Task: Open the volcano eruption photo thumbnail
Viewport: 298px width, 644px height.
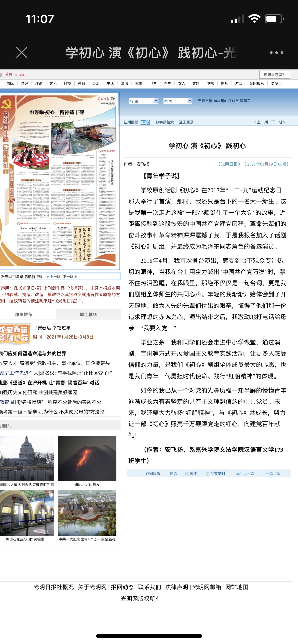Action: pos(87,458)
